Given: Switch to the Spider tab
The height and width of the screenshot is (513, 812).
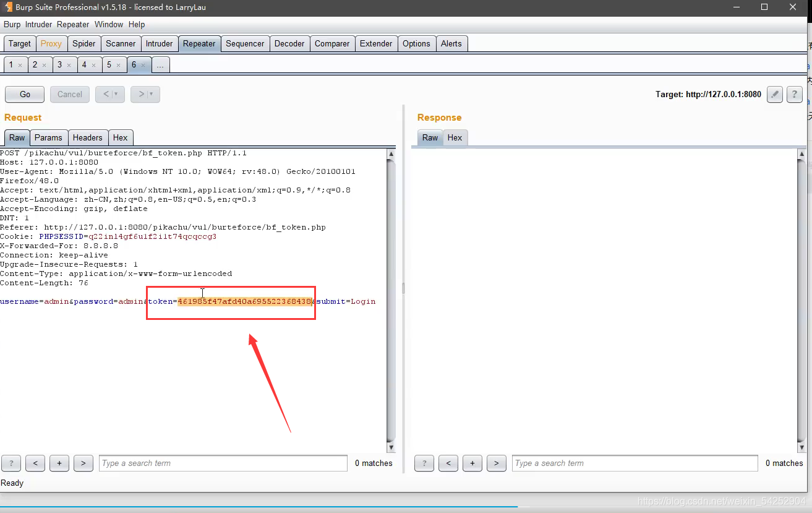Looking at the screenshot, I should click(x=83, y=44).
